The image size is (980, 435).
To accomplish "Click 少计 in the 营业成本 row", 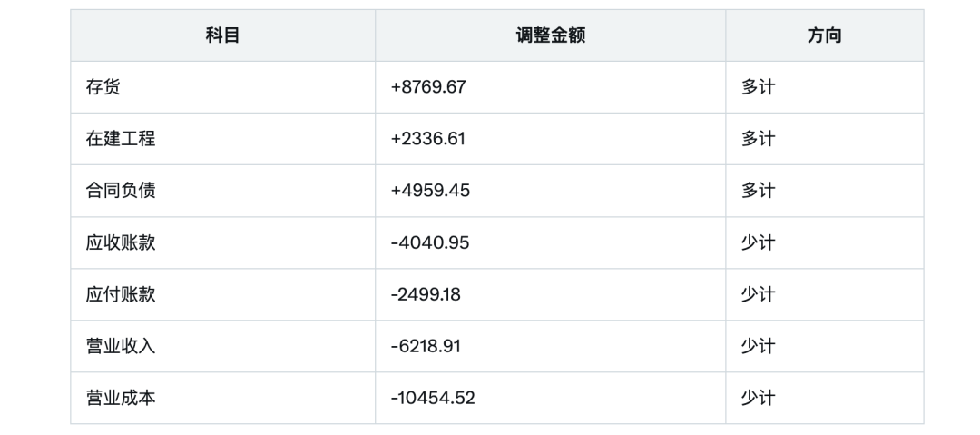I will [x=758, y=398].
